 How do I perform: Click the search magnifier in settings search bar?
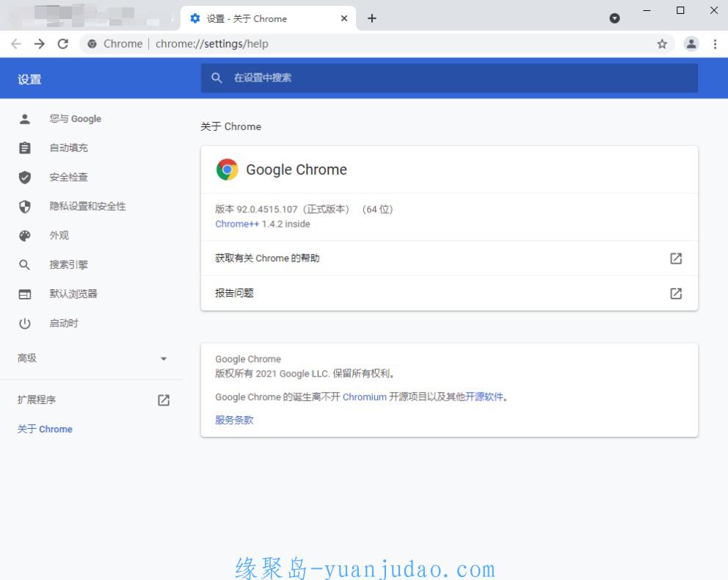(216, 78)
